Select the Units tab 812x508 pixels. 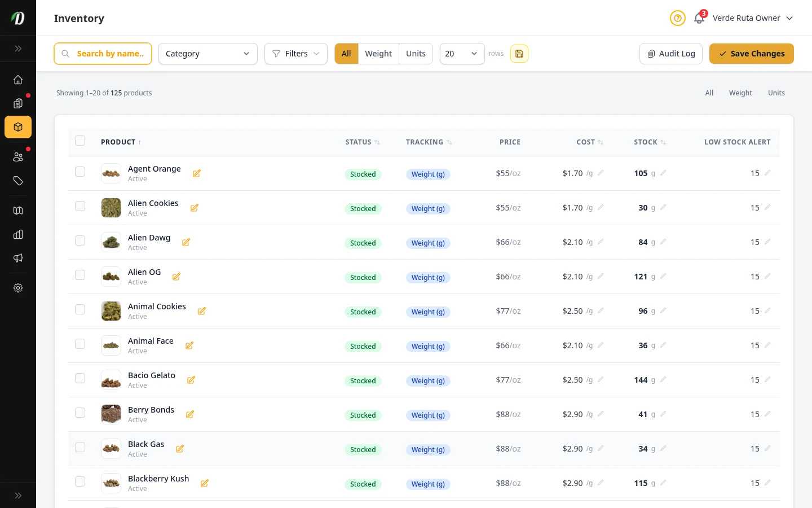tap(416, 53)
